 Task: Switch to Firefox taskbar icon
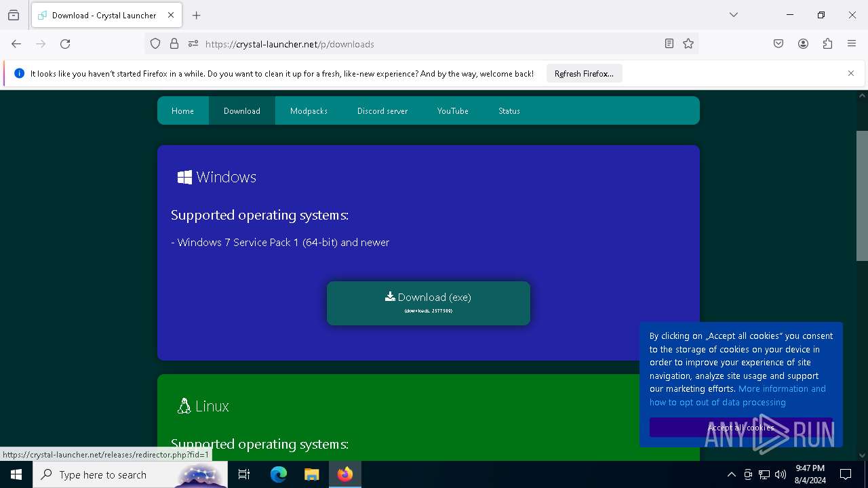click(345, 474)
